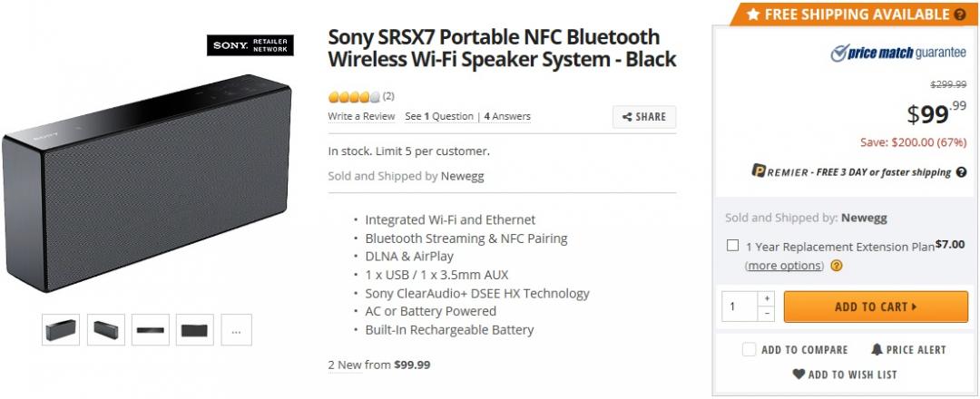Expand more thumbnails with the ellipsis button

click(x=236, y=330)
